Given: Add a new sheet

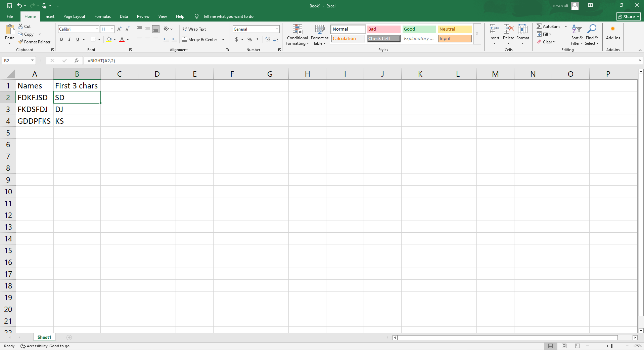Looking at the screenshot, I should point(69,338).
